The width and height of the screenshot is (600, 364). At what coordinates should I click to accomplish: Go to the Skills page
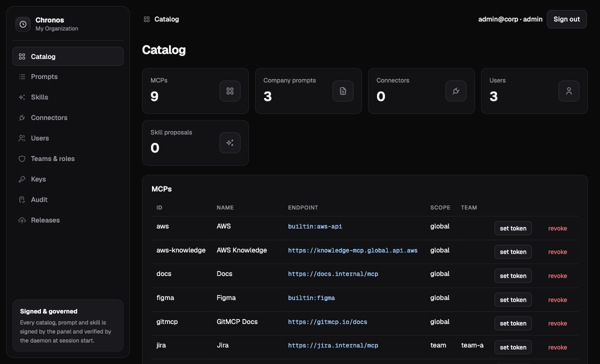68,97
